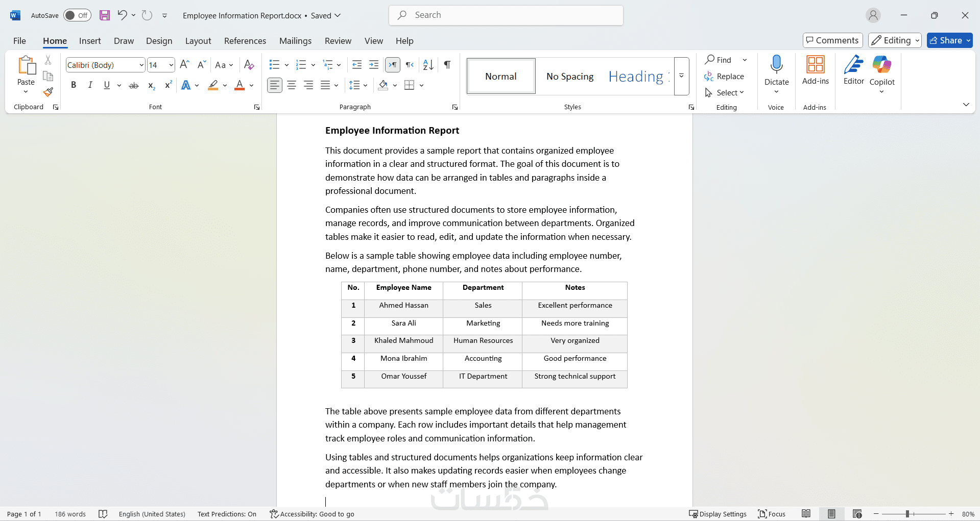Toggle Print Layout view
This screenshot has width=980, height=521.
(x=832, y=514)
